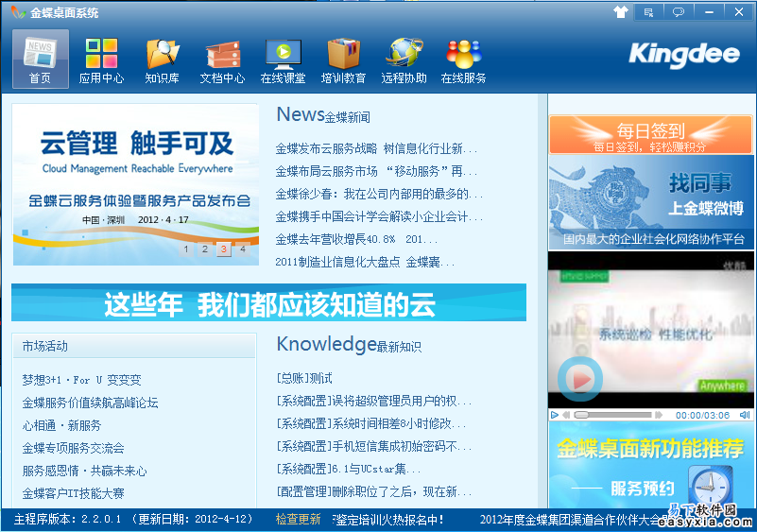Click the skin (T-shirt) icon in title bar

pyautogui.click(x=620, y=12)
